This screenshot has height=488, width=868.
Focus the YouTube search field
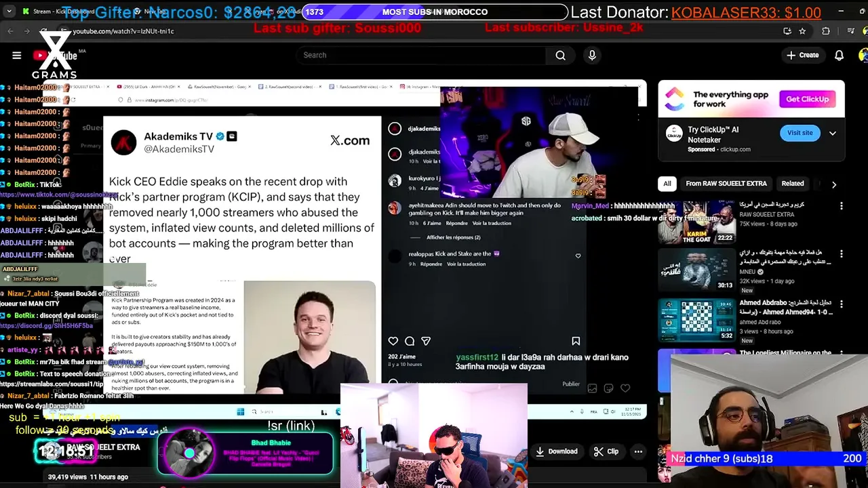point(420,56)
